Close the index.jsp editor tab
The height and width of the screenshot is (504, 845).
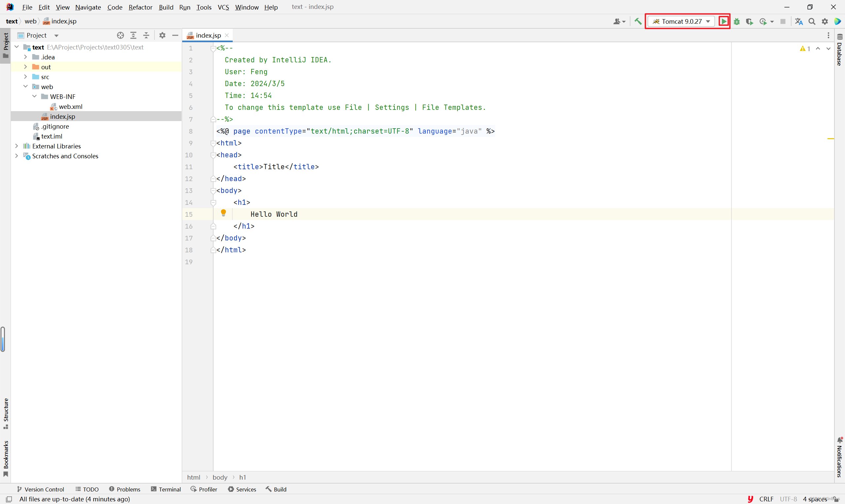[227, 35]
